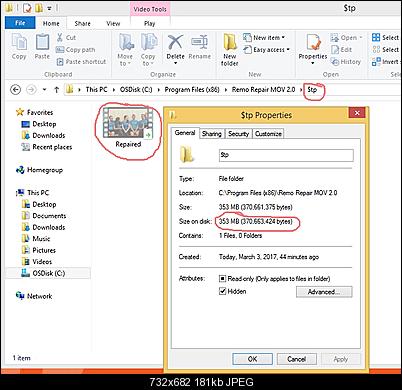The width and height of the screenshot is (402, 390).
Task: Select Copy path in the ribbon
Action: point(76,50)
